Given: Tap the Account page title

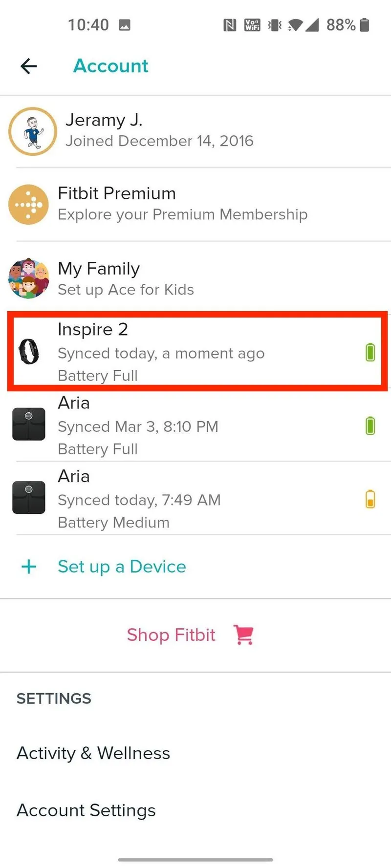Looking at the screenshot, I should coord(110,66).
